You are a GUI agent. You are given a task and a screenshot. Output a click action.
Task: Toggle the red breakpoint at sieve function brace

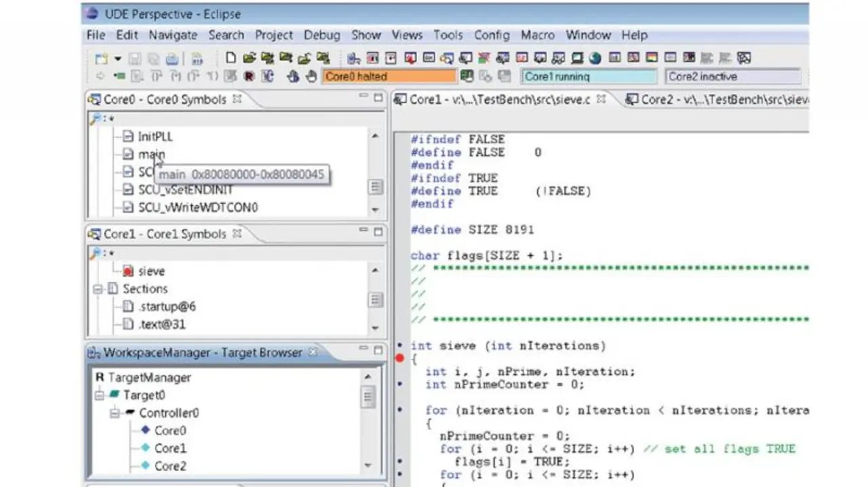coord(400,358)
